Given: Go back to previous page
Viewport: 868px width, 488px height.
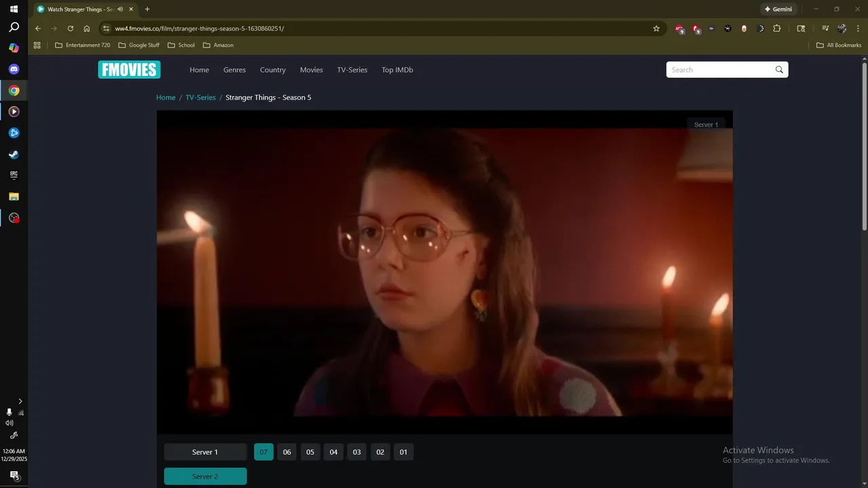Looking at the screenshot, I should pyautogui.click(x=38, y=28).
